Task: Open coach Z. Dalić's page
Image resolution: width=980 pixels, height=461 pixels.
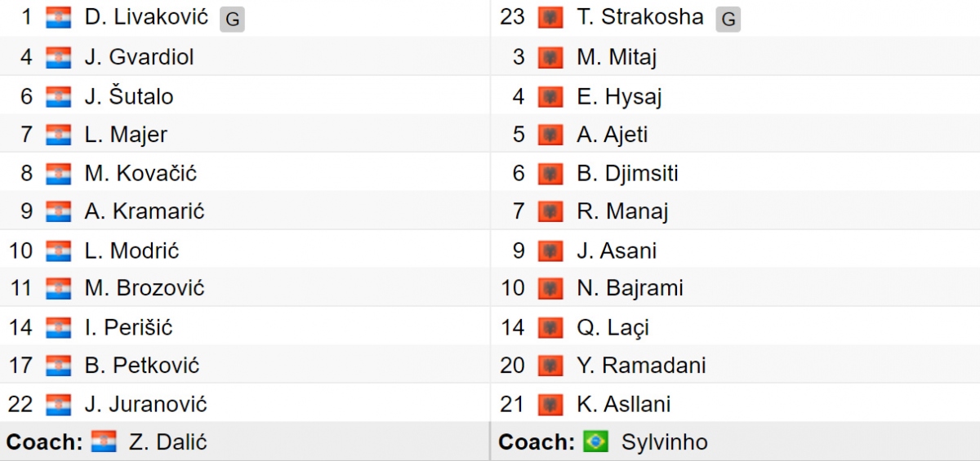Action: click(x=167, y=442)
